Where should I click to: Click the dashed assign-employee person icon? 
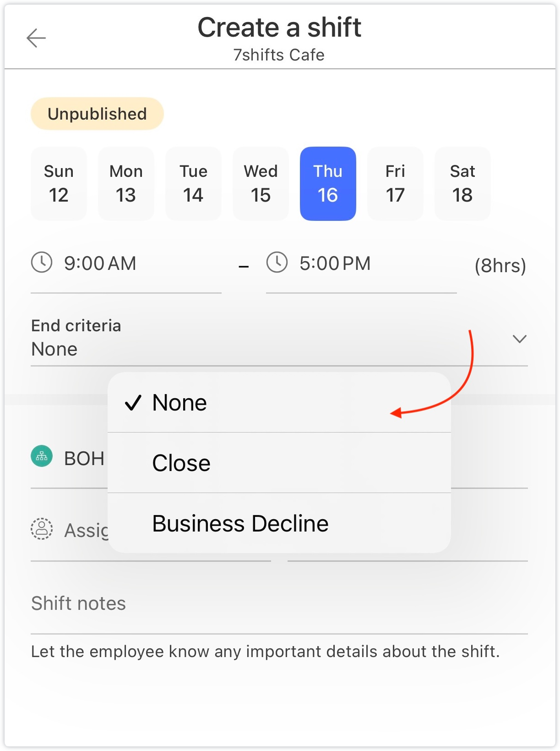[42, 529]
